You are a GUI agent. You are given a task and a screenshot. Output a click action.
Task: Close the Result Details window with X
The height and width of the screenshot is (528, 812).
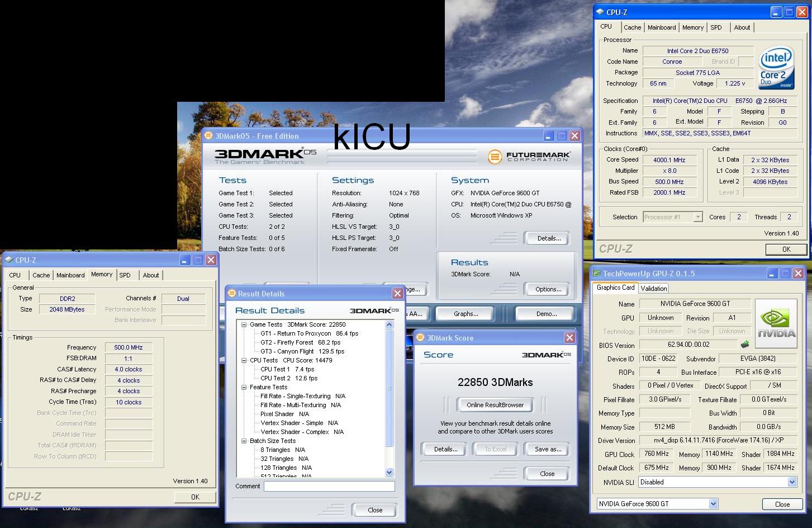(x=397, y=293)
